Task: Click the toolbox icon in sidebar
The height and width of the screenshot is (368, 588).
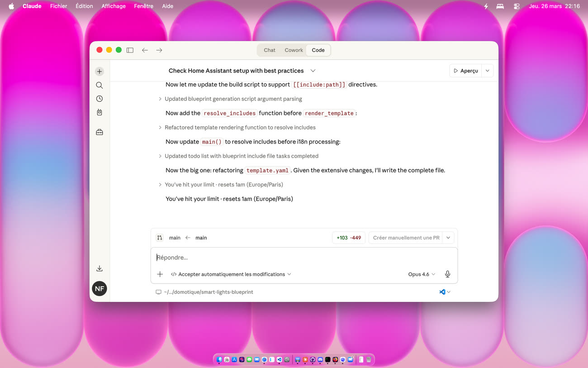Action: (x=100, y=132)
